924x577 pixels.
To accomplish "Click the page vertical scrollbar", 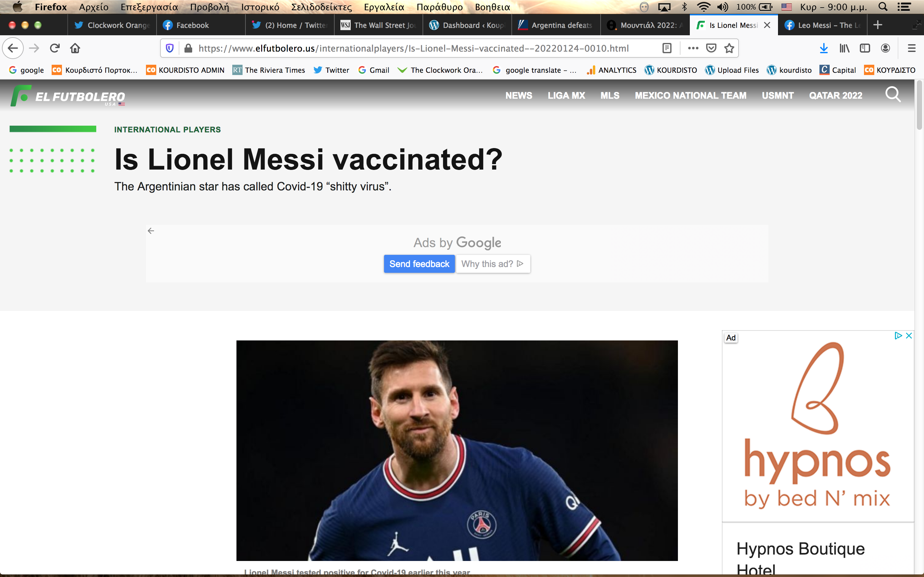I will coord(919,328).
